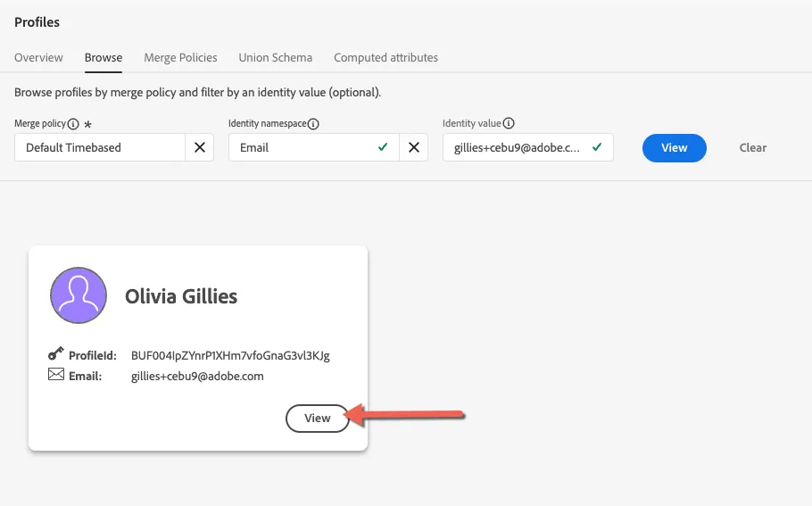
Task: Click the ProfileId key icon
Action: (x=56, y=353)
